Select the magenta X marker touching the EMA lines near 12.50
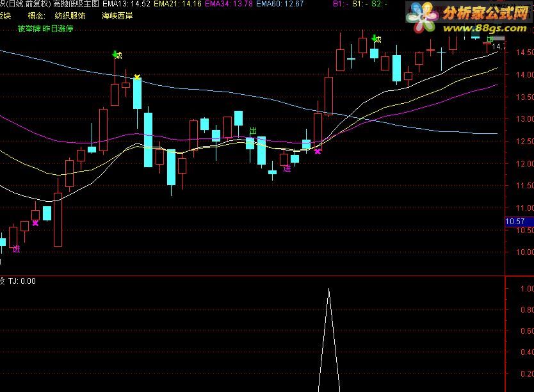Image resolution: width=534 pixels, height=392 pixels. (318, 152)
